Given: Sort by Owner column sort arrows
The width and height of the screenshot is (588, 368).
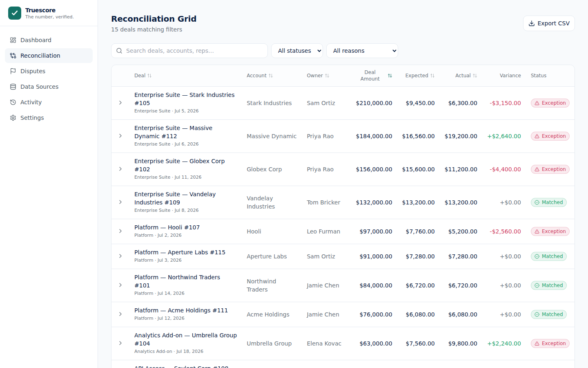Looking at the screenshot, I should pos(327,76).
